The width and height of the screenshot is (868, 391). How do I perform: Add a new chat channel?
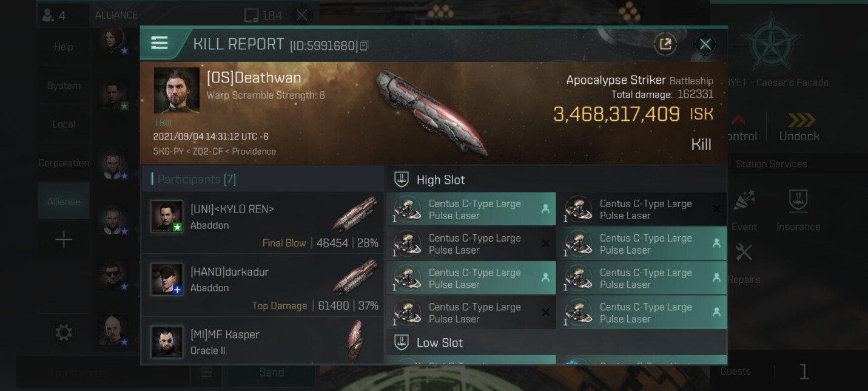pyautogui.click(x=64, y=240)
